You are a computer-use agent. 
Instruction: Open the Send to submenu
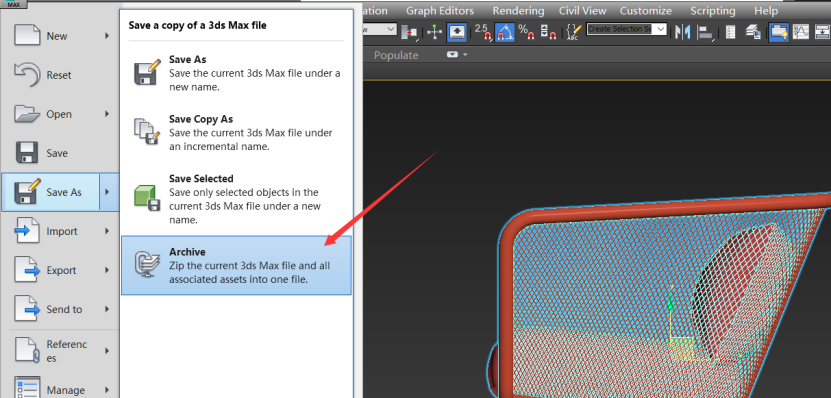[60, 309]
